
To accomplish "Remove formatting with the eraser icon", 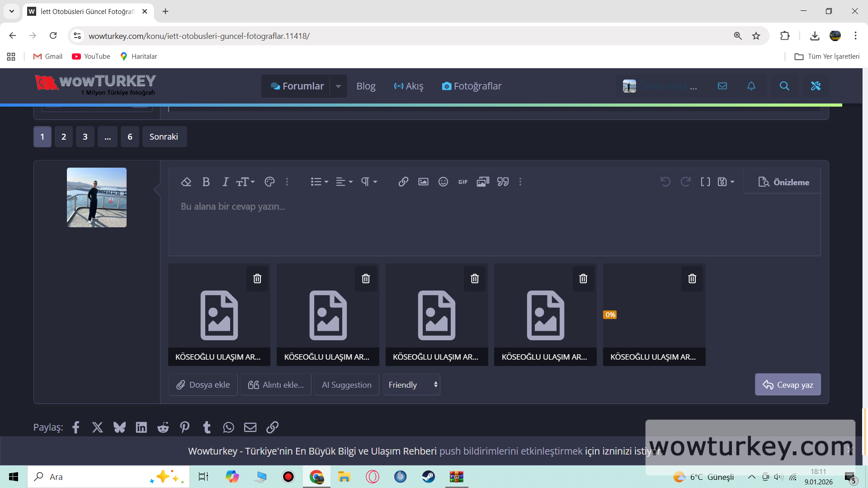I will pos(186,182).
